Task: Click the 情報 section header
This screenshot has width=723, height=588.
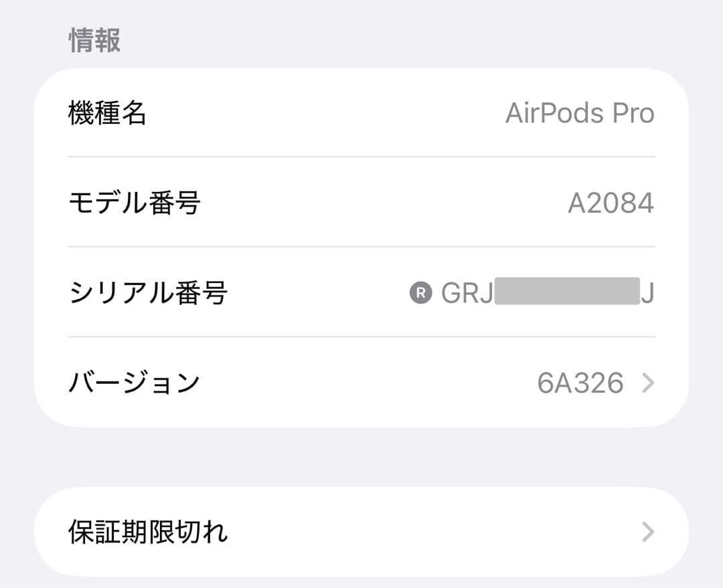Action: (x=95, y=40)
